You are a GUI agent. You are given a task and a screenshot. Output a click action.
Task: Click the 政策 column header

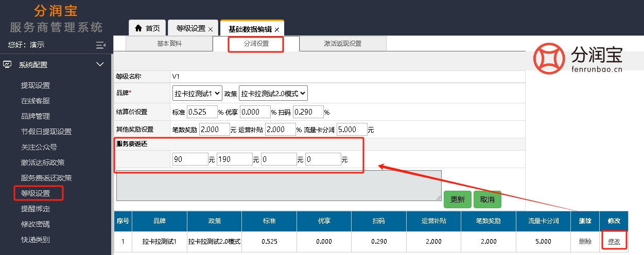tap(215, 221)
